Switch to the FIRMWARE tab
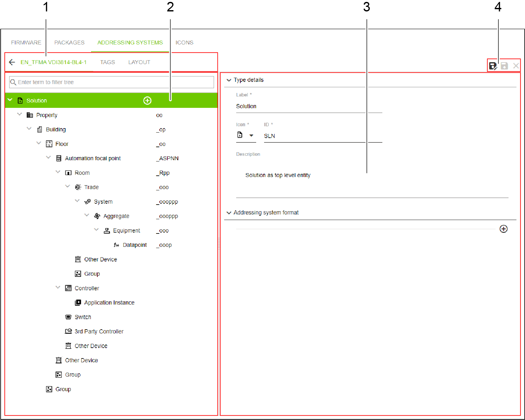525x420 pixels. tap(26, 43)
